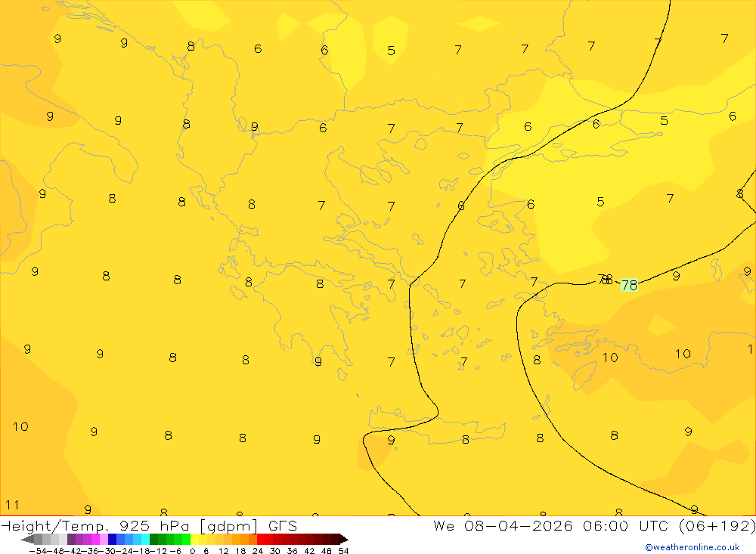This screenshot has height=554, width=756.
Task: Open the weatheronline.co.uk copyright link
Action: 692,546
